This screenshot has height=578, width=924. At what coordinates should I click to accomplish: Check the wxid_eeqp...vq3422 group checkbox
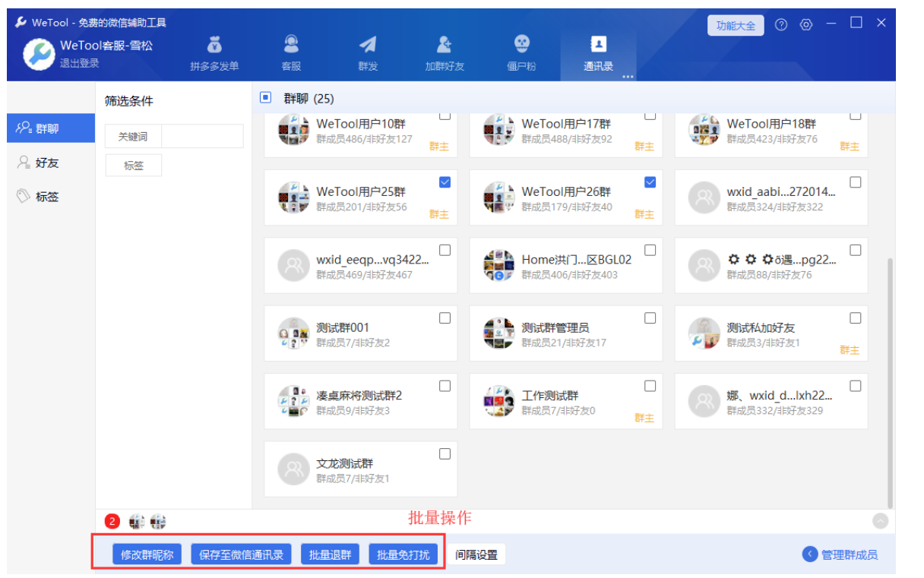(x=445, y=250)
